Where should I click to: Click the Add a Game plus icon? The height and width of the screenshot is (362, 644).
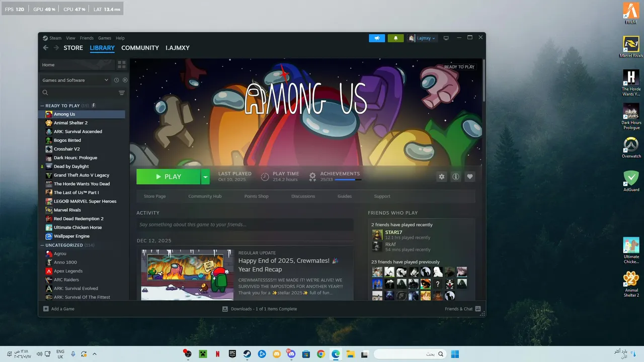click(46, 309)
